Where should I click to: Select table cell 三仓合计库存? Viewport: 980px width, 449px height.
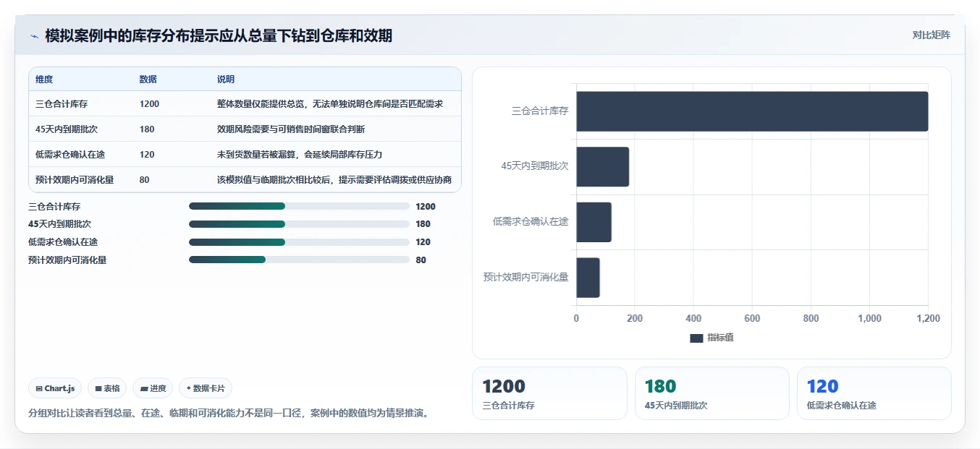(62, 104)
